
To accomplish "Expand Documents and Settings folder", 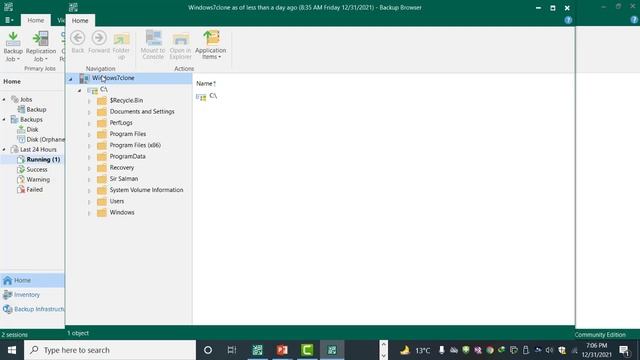I will [x=89, y=112].
